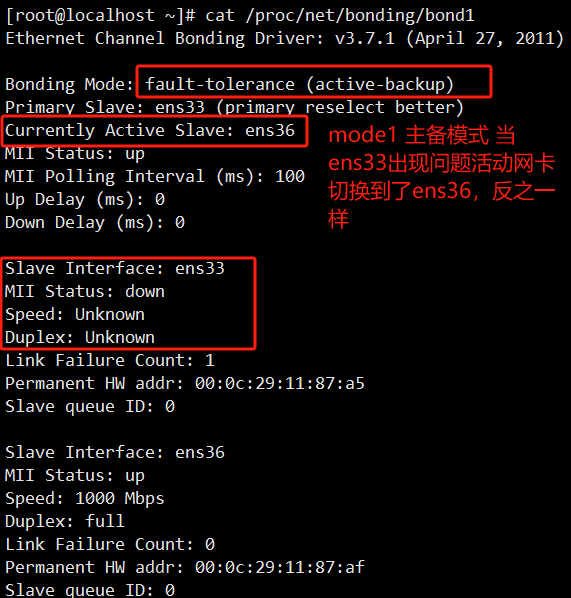This screenshot has height=598, width=571.
Task: Click the Duplex: full line
Action: 65,521
